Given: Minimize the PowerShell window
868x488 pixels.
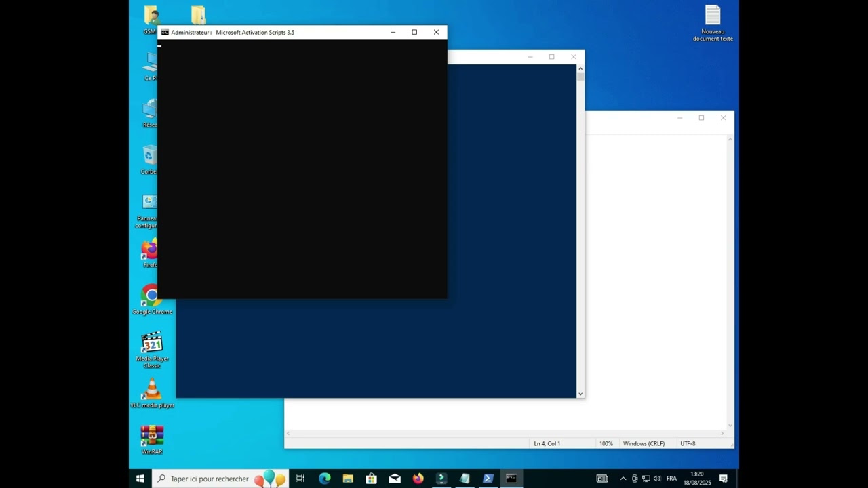Looking at the screenshot, I should point(530,57).
